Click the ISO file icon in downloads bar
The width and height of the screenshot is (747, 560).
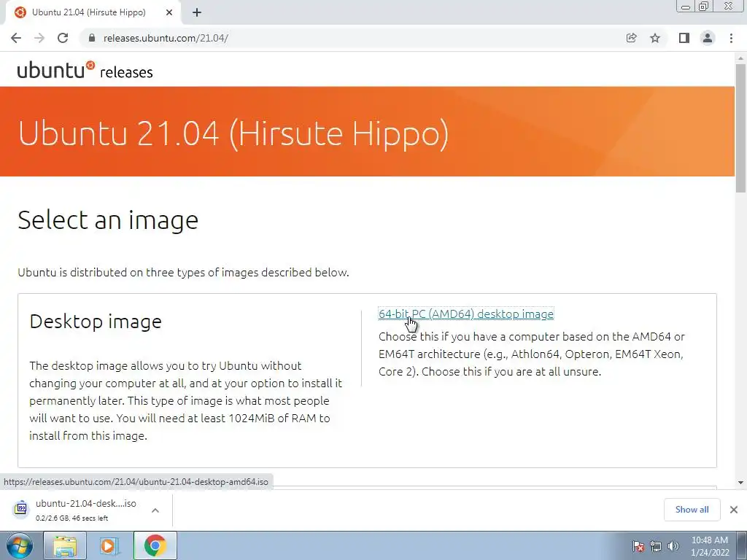[20, 509]
